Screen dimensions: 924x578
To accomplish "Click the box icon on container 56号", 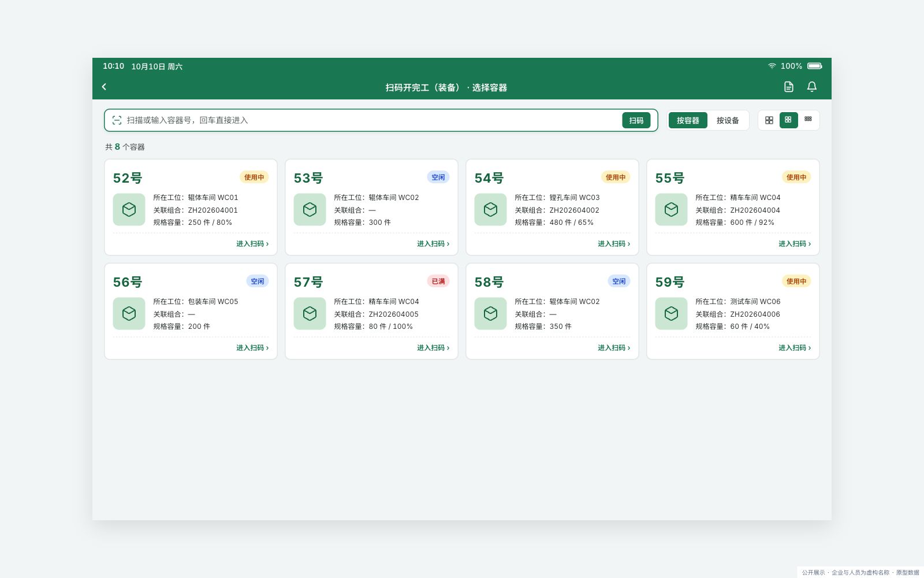I will (129, 313).
